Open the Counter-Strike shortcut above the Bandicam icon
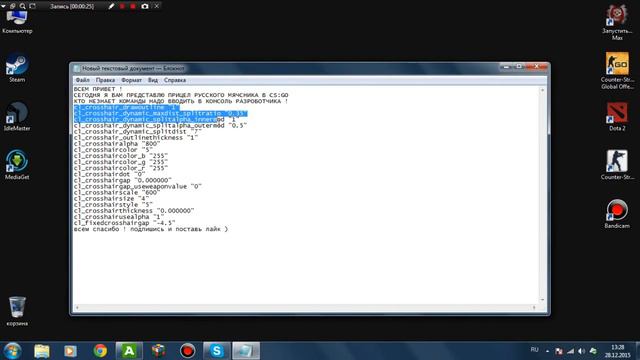 pos(617,165)
